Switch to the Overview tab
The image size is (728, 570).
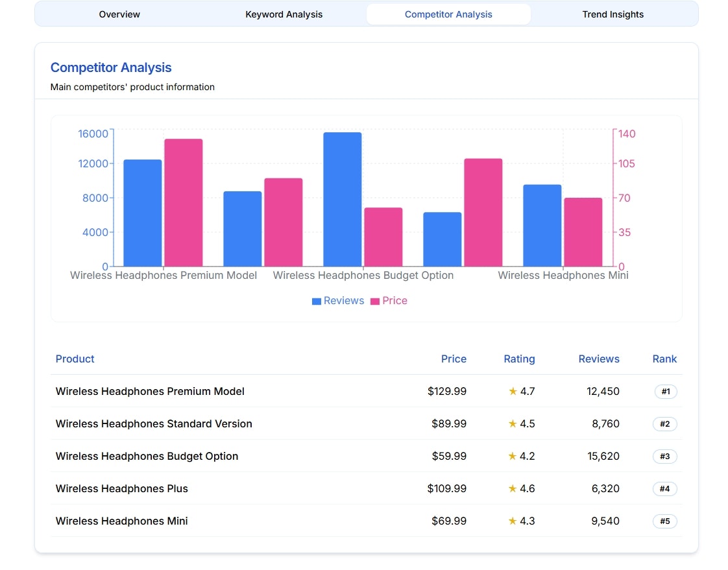pos(119,14)
